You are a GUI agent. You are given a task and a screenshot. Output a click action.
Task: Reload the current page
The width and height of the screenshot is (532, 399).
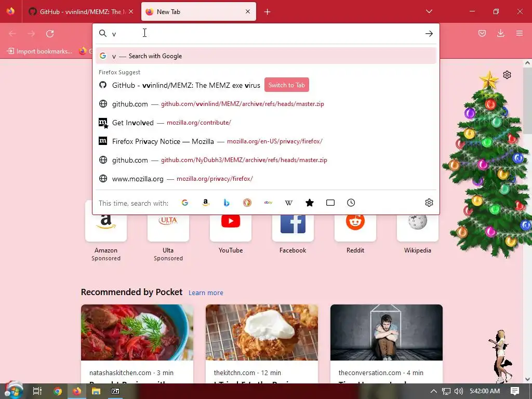click(x=50, y=34)
